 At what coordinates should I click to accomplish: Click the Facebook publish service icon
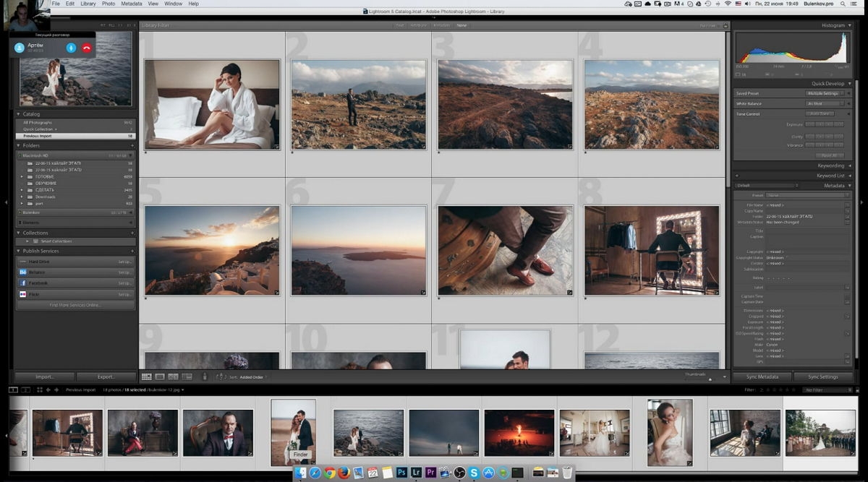pos(23,283)
